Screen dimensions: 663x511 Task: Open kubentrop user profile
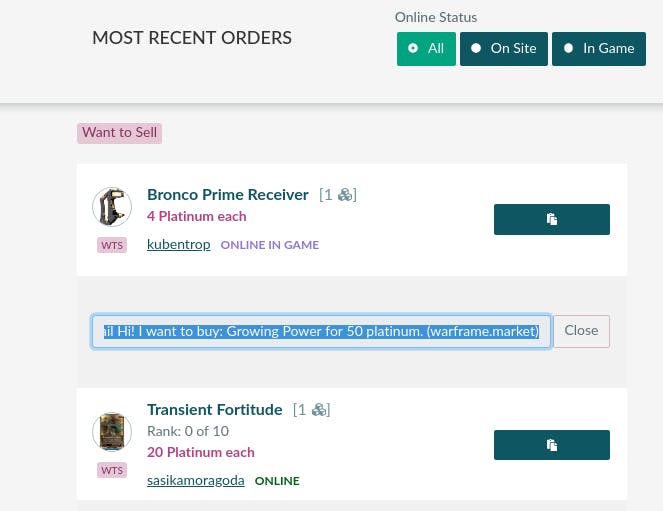tap(178, 245)
